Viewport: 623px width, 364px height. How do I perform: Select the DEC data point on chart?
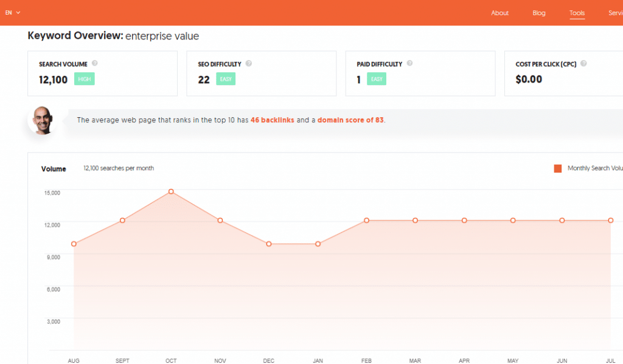click(x=268, y=244)
